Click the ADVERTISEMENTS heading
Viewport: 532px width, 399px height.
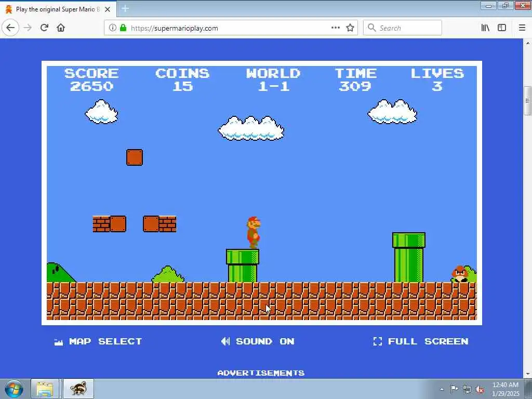[261, 373]
